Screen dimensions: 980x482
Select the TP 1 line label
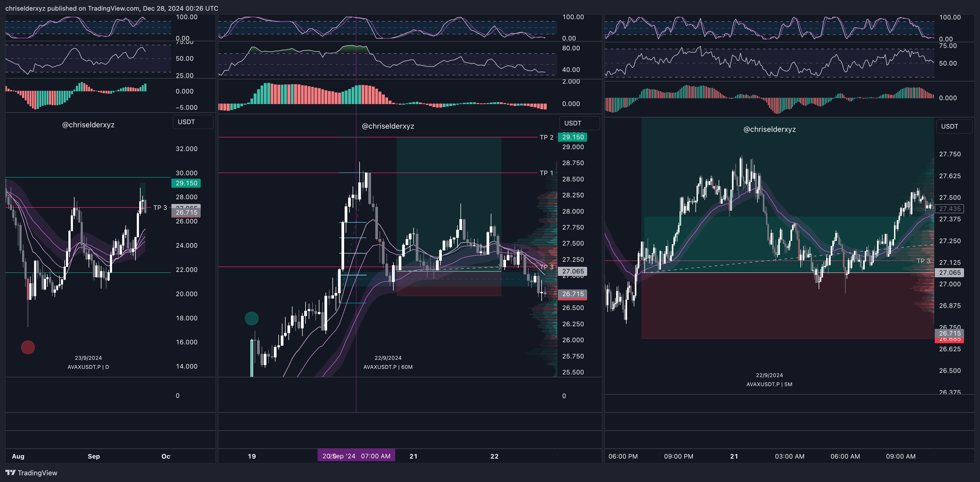[546, 173]
